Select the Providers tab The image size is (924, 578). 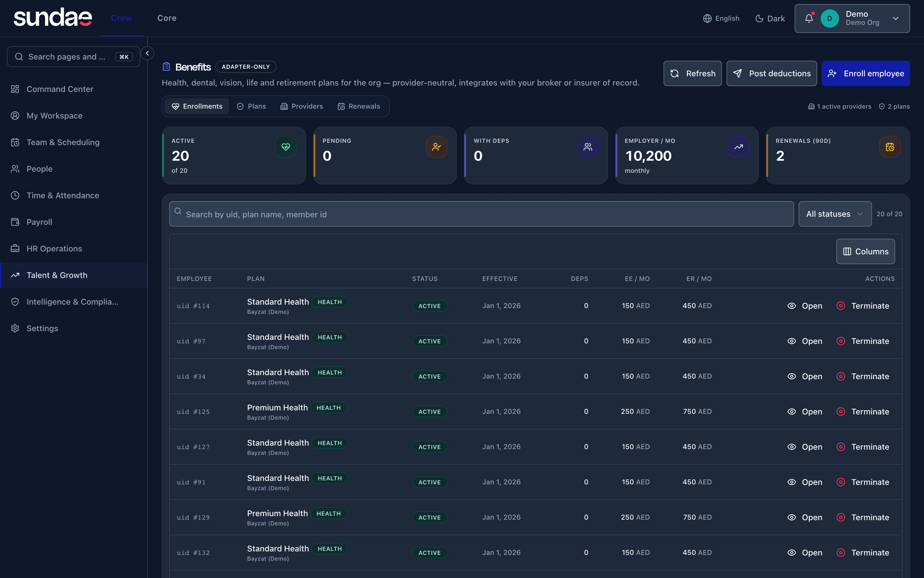[x=302, y=106]
